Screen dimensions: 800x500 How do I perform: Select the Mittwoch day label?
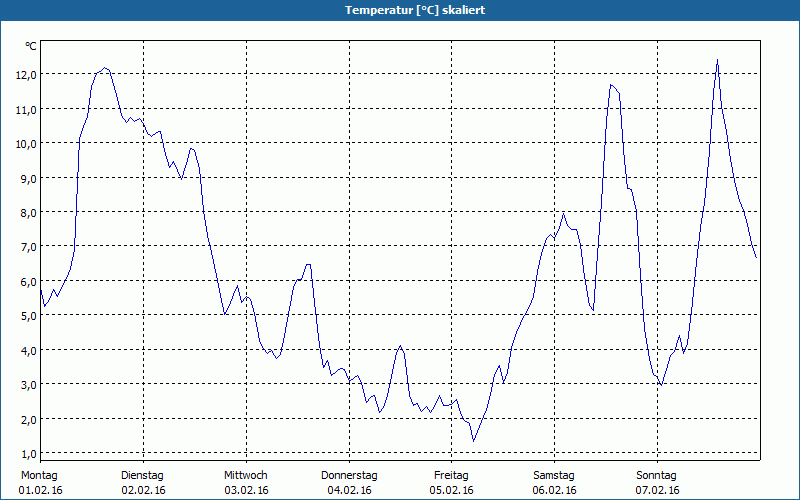coord(245,475)
